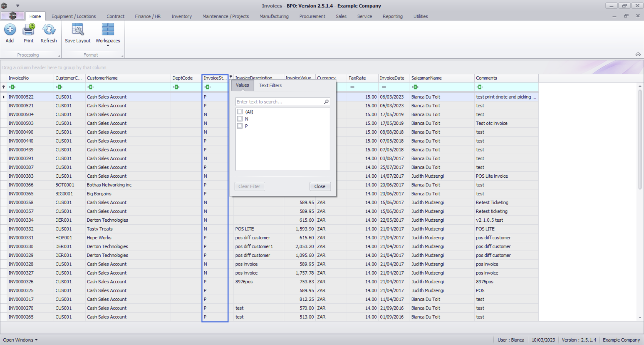Check the P status value checkbox
The height and width of the screenshot is (345, 644).
(240, 126)
